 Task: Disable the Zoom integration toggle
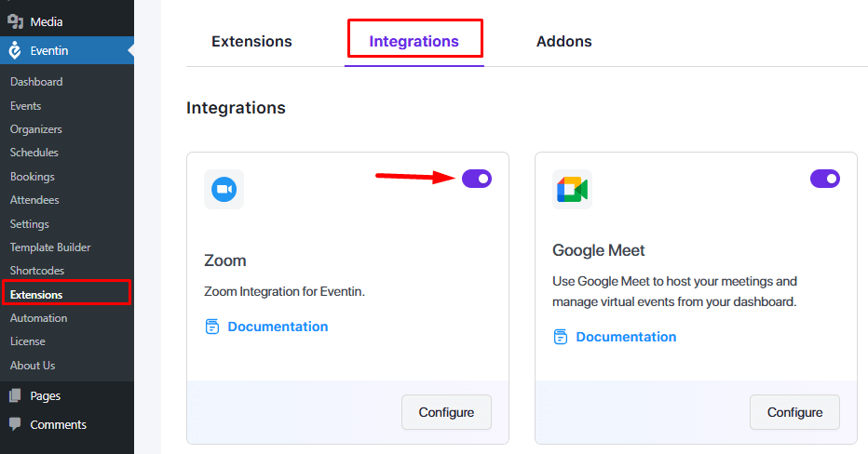[x=477, y=178]
